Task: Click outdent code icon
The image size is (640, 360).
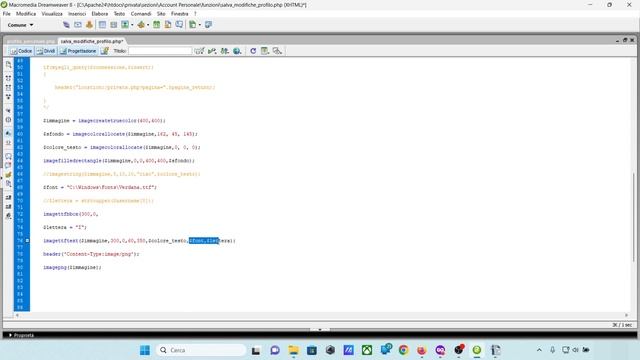Action: pyautogui.click(x=8, y=207)
